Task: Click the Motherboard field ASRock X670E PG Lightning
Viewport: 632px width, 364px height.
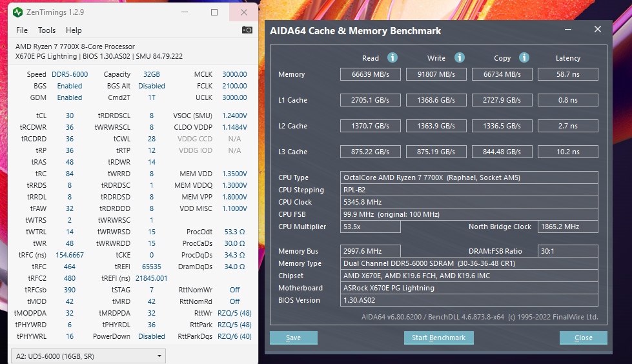Action: [x=469, y=288]
